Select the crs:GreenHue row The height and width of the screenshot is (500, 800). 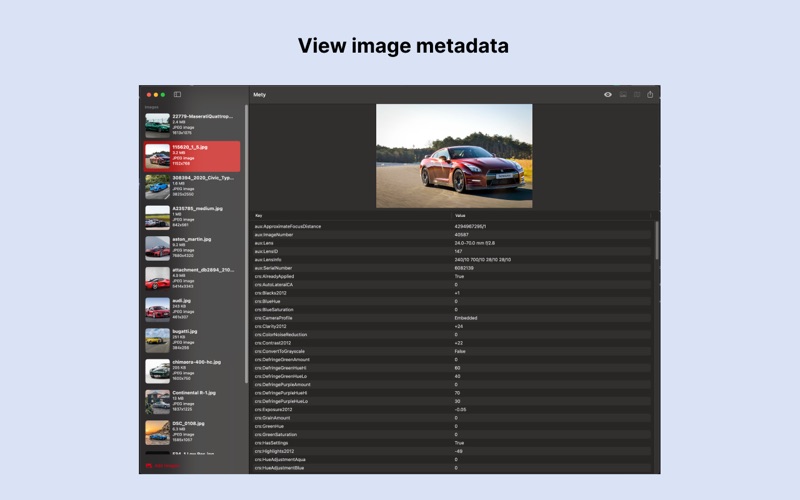pyautogui.click(x=451, y=426)
